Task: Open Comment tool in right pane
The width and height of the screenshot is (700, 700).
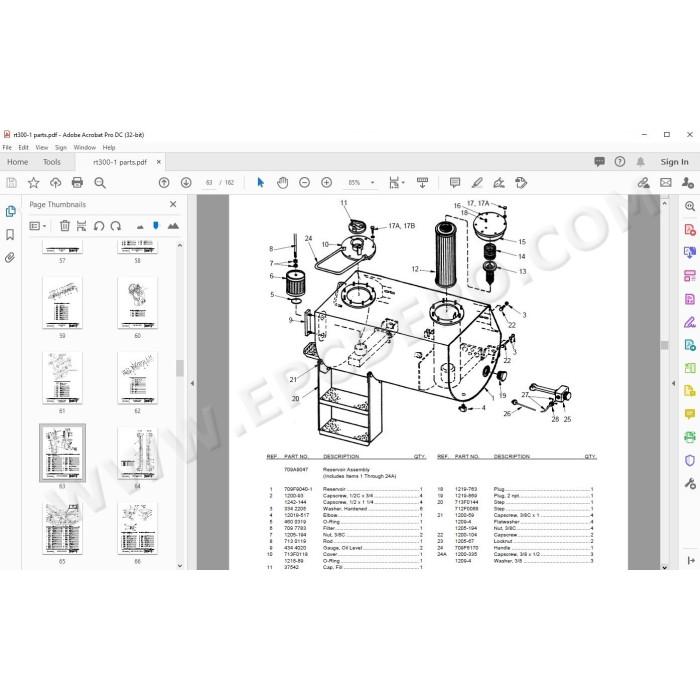Action: pos(690,414)
